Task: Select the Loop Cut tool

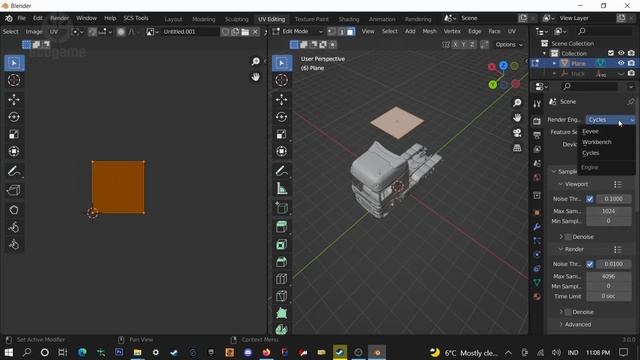Action: tap(281, 279)
